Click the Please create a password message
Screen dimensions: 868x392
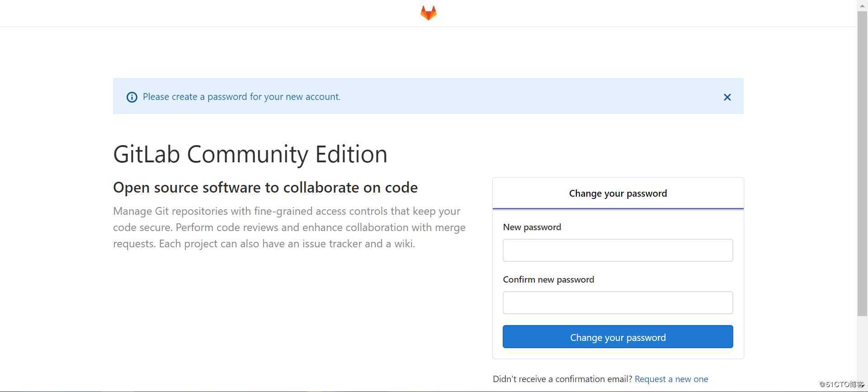[x=241, y=97]
